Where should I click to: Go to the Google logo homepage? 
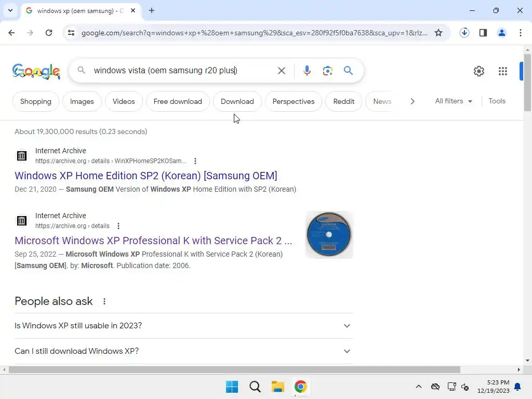pyautogui.click(x=36, y=71)
